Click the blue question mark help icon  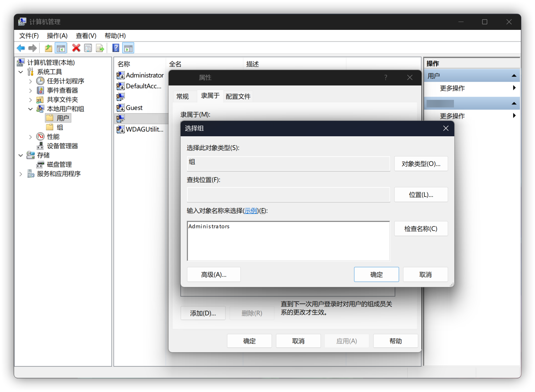tap(116, 48)
